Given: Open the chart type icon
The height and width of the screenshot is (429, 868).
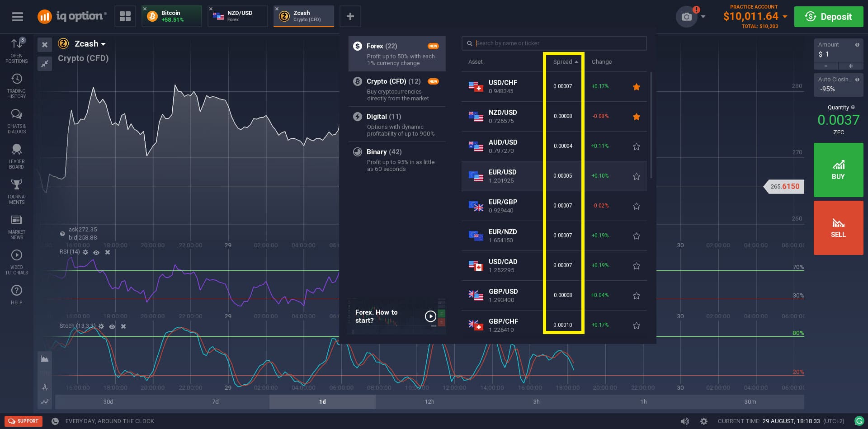Looking at the screenshot, I should click(x=45, y=359).
